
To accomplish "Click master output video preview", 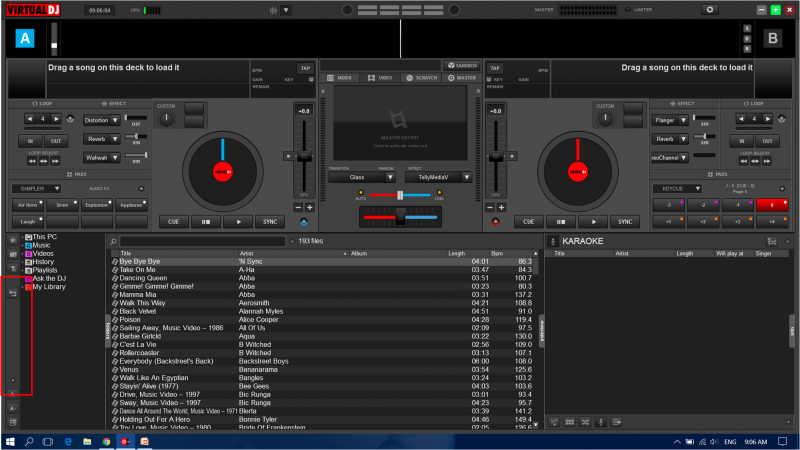I will (x=400, y=123).
